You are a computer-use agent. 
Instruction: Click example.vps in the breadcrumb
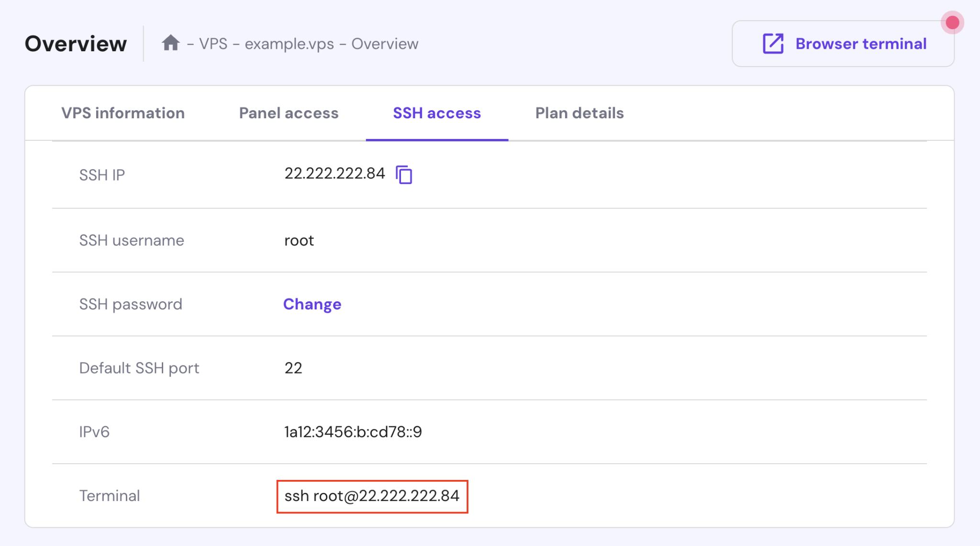tap(289, 44)
